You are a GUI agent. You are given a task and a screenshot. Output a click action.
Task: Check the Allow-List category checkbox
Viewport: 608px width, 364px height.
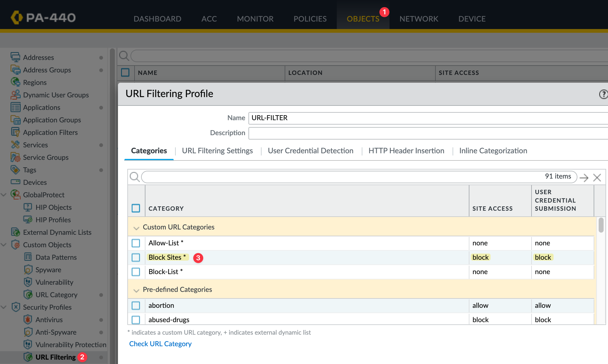click(x=136, y=243)
